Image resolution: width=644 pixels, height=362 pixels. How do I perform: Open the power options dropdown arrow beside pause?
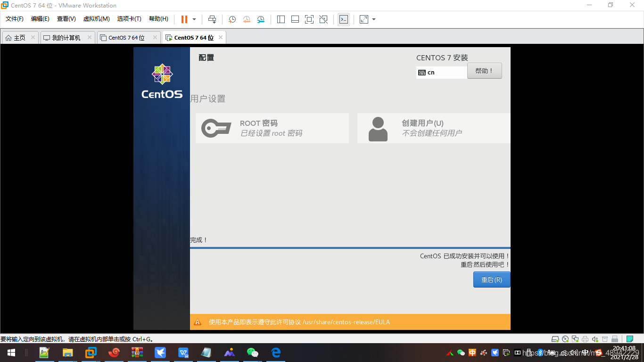(x=194, y=19)
